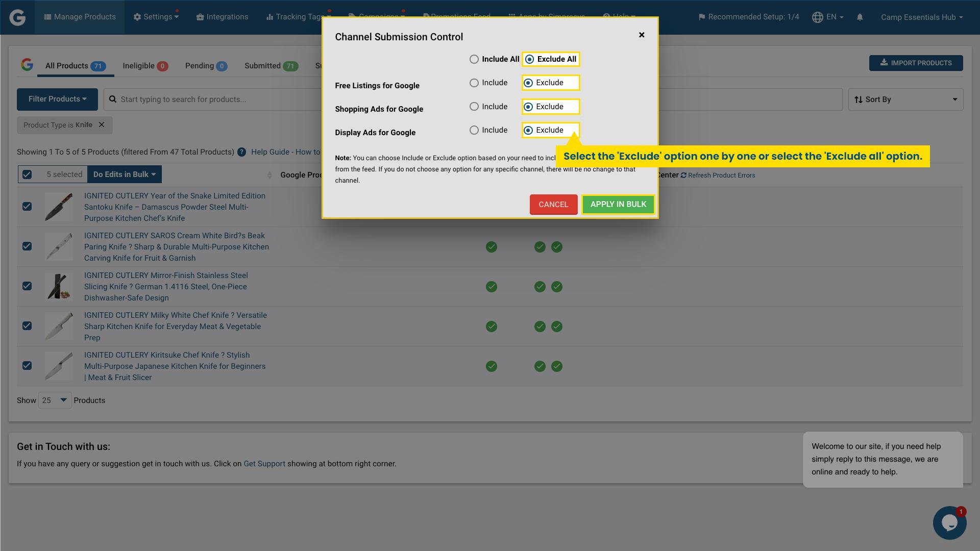The width and height of the screenshot is (980, 551).
Task: Select Include for Shopping Ads for Google
Action: [474, 106]
